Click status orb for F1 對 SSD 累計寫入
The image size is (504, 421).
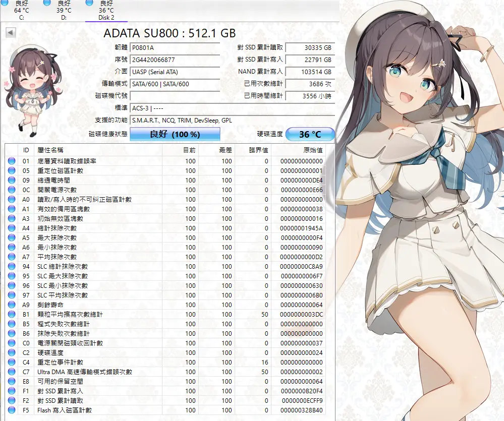tap(12, 391)
